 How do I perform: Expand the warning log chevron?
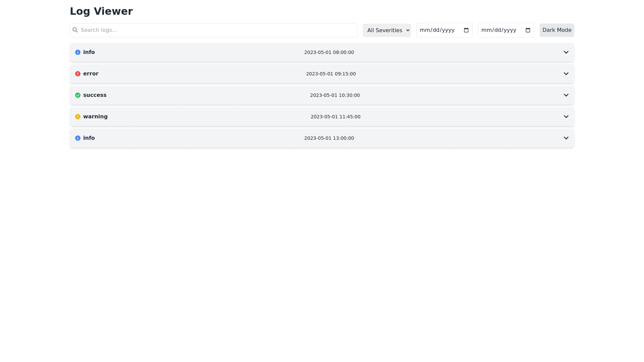[x=566, y=117]
